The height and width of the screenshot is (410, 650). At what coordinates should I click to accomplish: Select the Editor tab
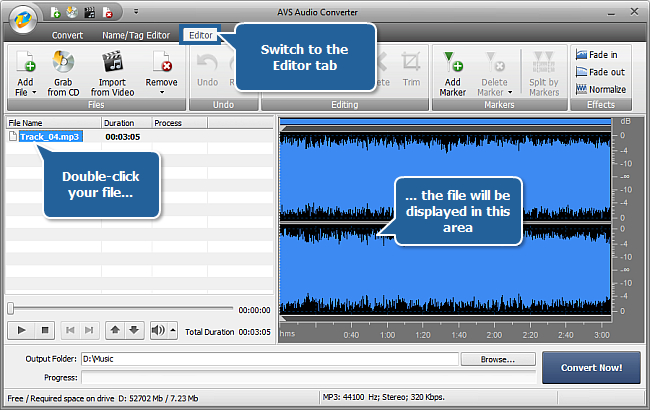click(x=201, y=35)
